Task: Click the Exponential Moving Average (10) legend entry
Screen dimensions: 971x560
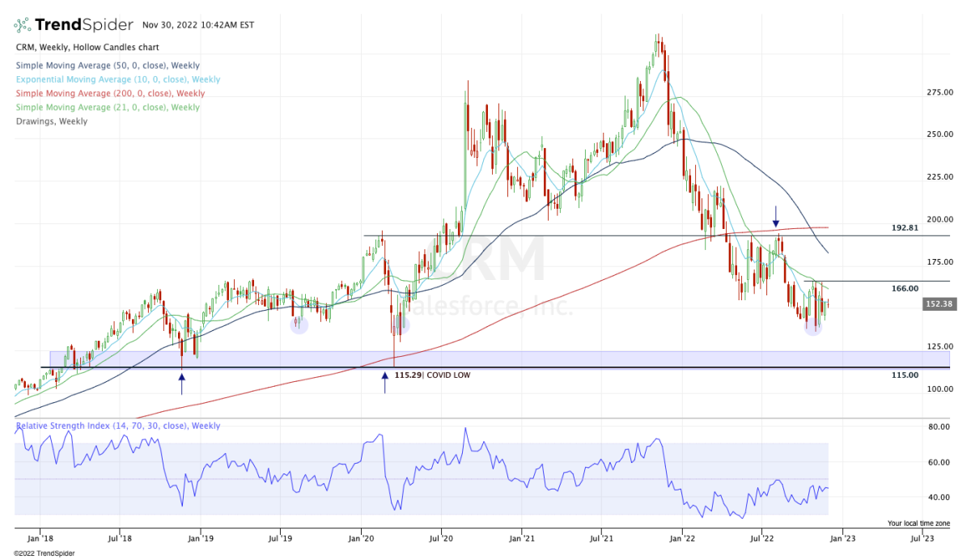Action: click(118, 79)
